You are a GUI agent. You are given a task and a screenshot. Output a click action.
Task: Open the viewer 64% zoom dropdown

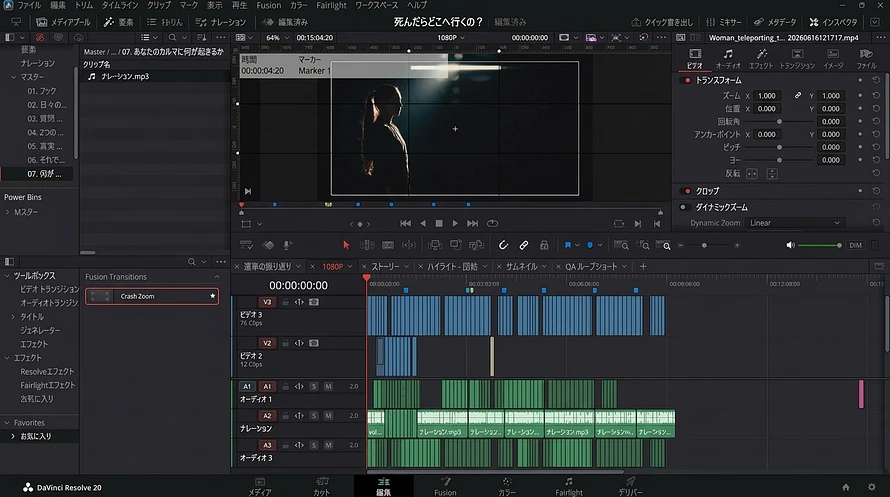(278, 37)
